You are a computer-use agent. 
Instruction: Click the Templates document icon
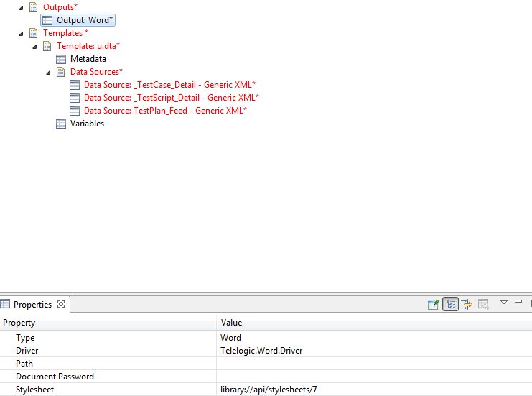click(x=33, y=33)
